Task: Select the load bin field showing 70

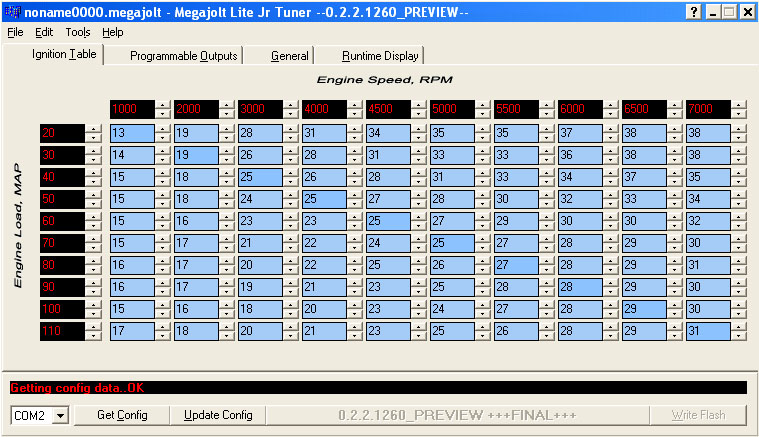Action: (62, 243)
